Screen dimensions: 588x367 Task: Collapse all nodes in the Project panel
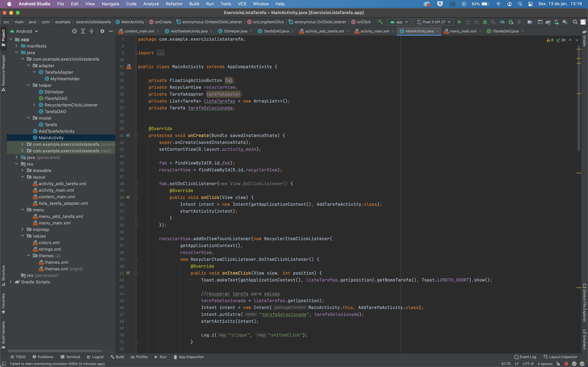coord(92,31)
